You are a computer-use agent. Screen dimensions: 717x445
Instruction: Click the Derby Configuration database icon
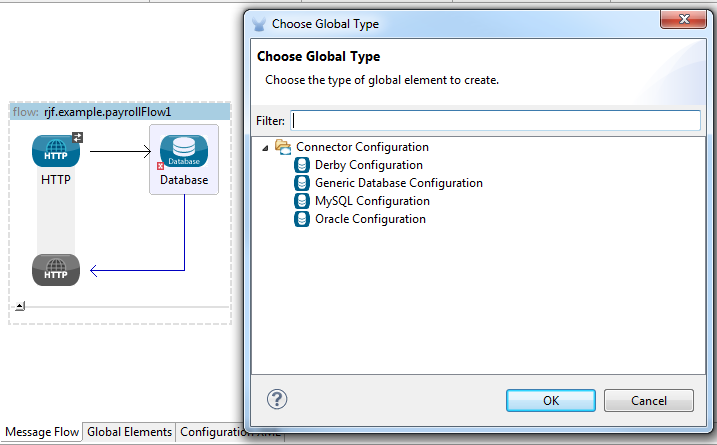point(302,165)
